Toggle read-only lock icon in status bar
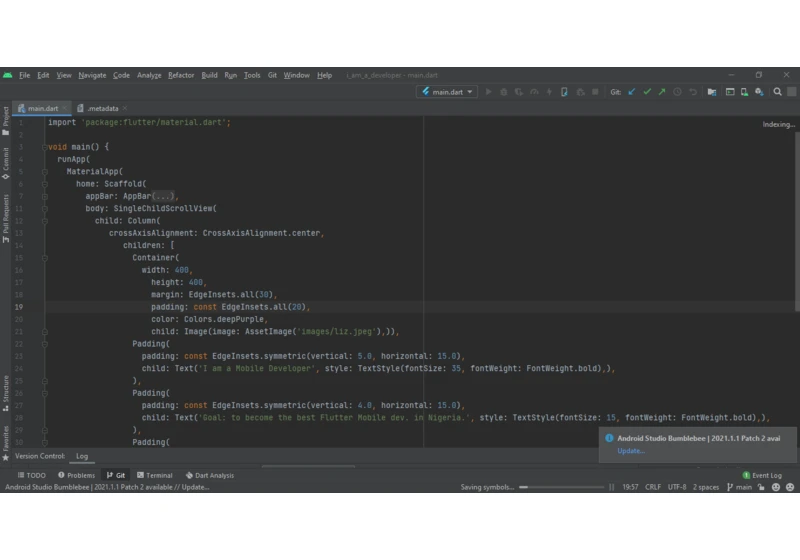The width and height of the screenshot is (800, 560). tap(761, 487)
